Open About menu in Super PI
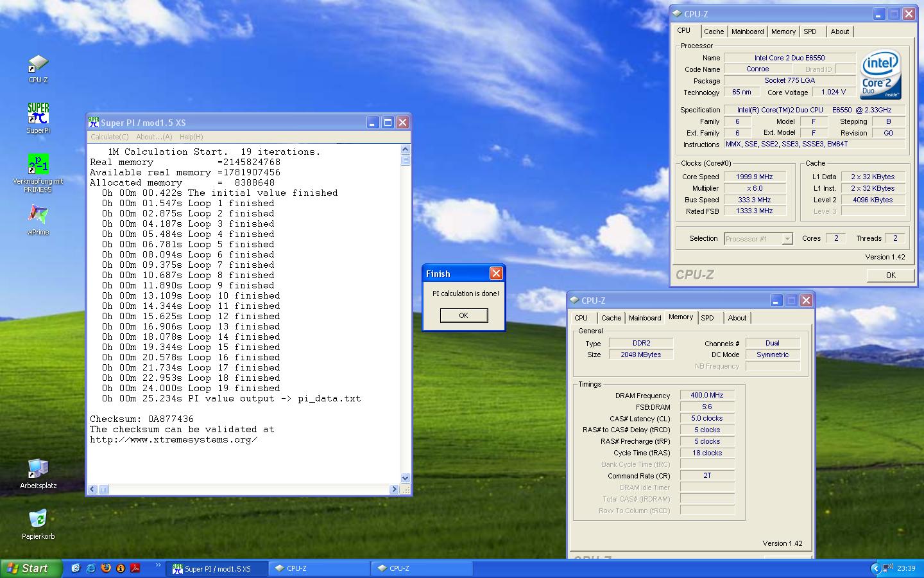 coord(154,137)
